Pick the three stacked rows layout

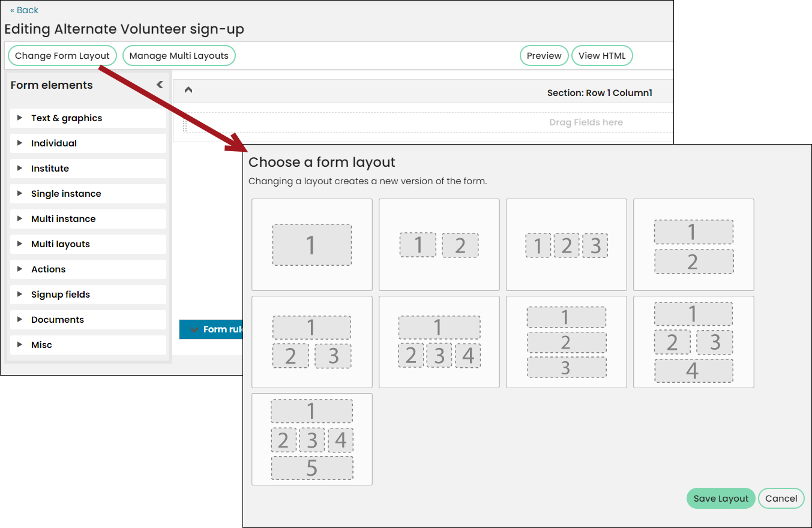tap(567, 342)
